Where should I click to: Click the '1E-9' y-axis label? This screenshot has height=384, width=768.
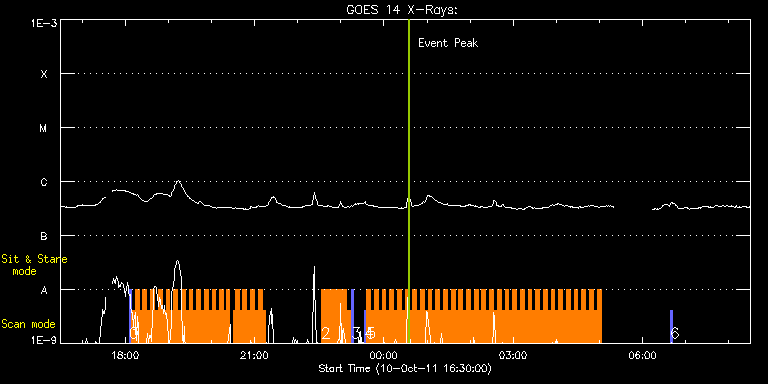pyautogui.click(x=43, y=339)
